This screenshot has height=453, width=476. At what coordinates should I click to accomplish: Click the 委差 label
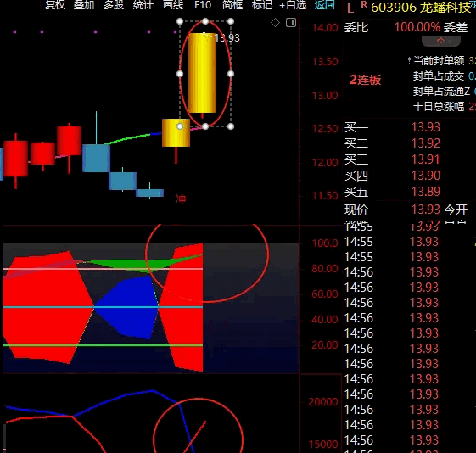point(456,28)
